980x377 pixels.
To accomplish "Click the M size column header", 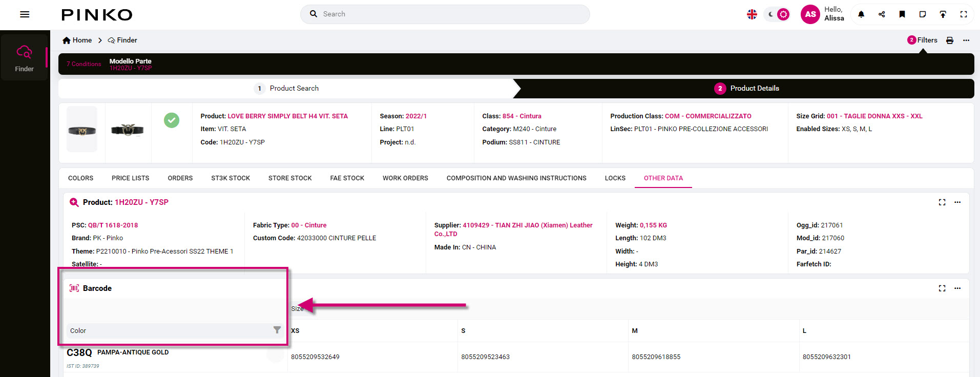I will [714, 331].
